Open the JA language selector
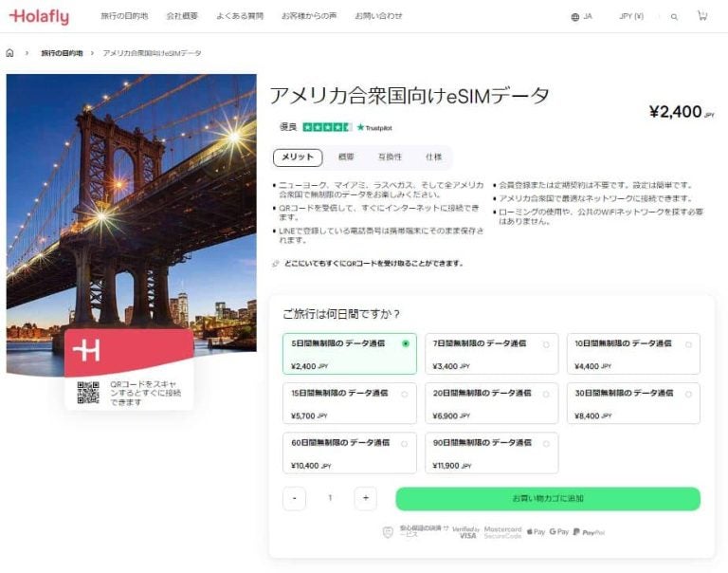Viewport: 728px width, 573px height. click(582, 17)
